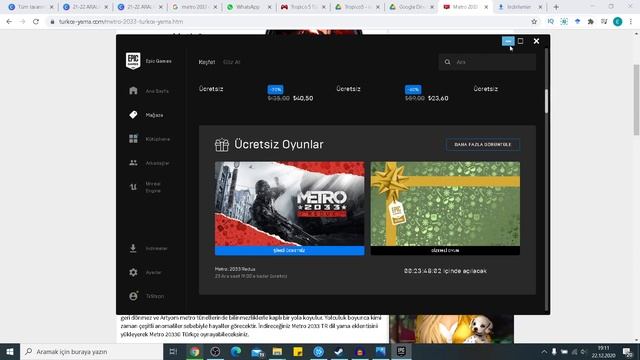Switch to the Keşfet tab
The image size is (640, 360).
coord(207,62)
